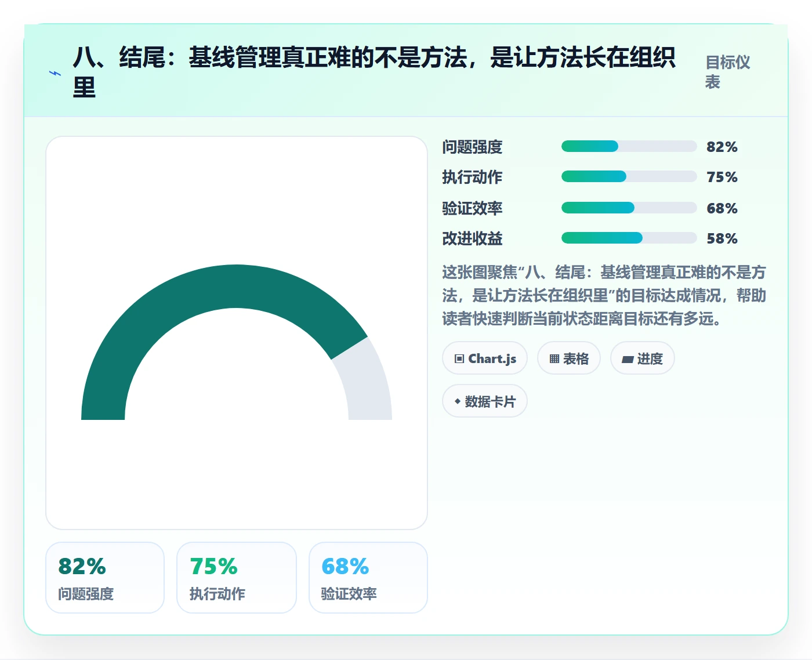Click the 75% value beside 执行动作 bar
The image size is (812, 660).
tap(722, 177)
